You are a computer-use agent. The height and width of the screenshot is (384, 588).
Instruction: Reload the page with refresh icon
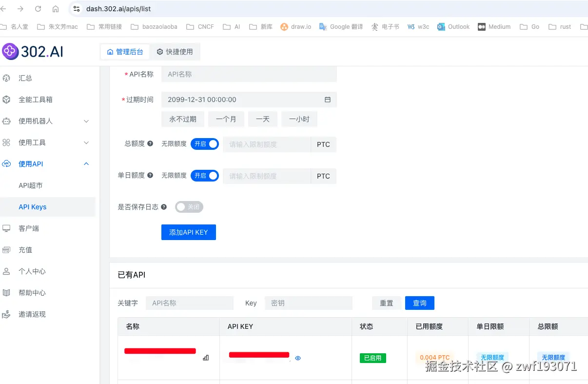pos(38,9)
